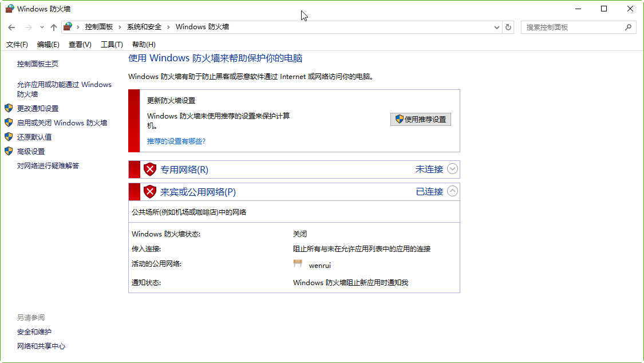Click the 更新防火墙设置 heading
The width and height of the screenshot is (644, 363).
(171, 101)
